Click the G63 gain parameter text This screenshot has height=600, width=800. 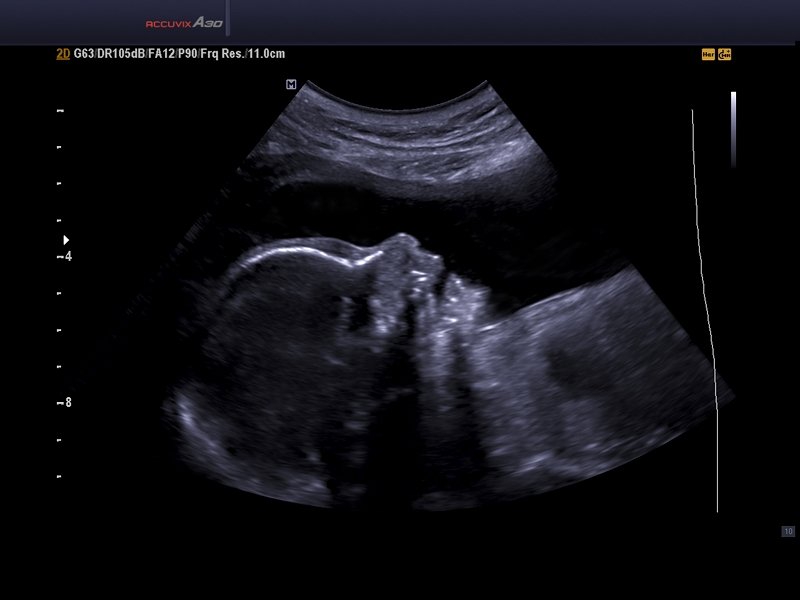click(84, 54)
